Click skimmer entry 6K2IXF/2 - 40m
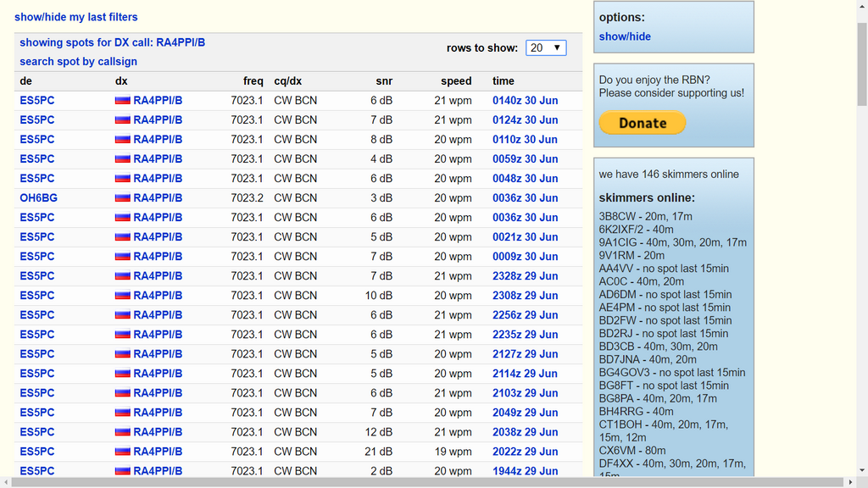 coord(636,229)
